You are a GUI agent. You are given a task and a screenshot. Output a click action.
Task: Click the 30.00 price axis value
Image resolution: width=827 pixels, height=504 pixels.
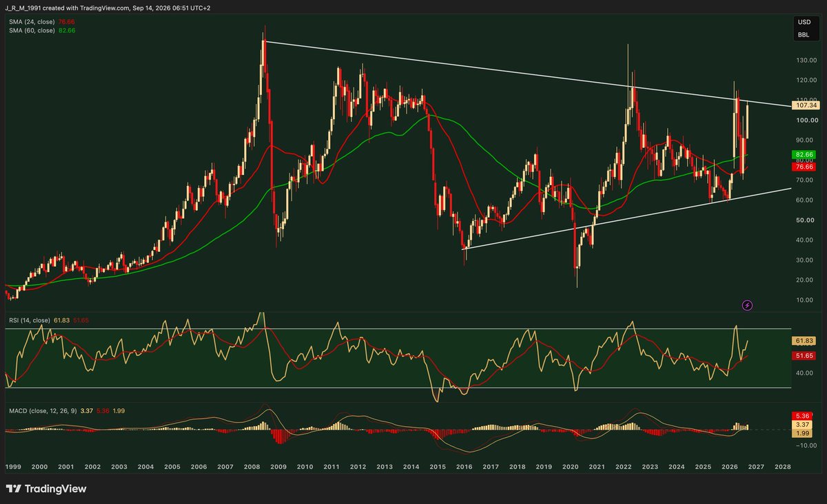[806, 260]
